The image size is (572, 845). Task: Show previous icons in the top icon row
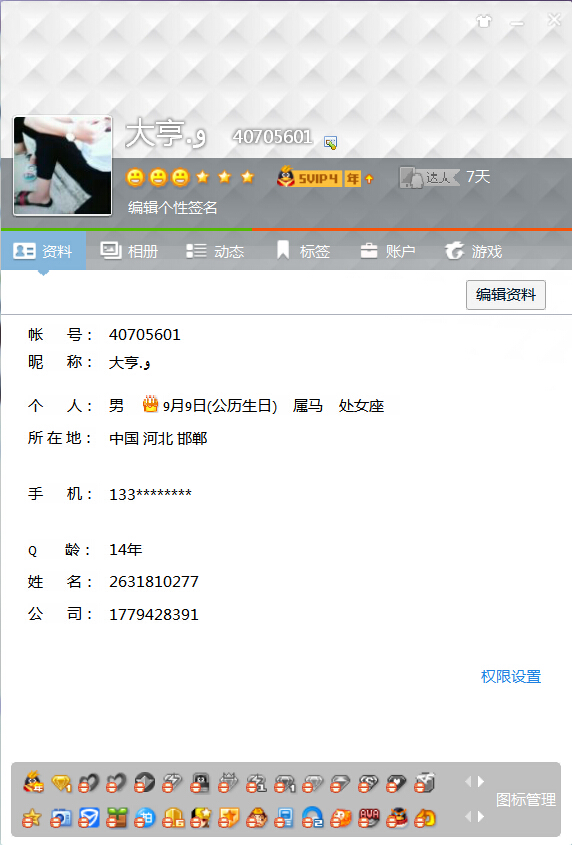(468, 781)
